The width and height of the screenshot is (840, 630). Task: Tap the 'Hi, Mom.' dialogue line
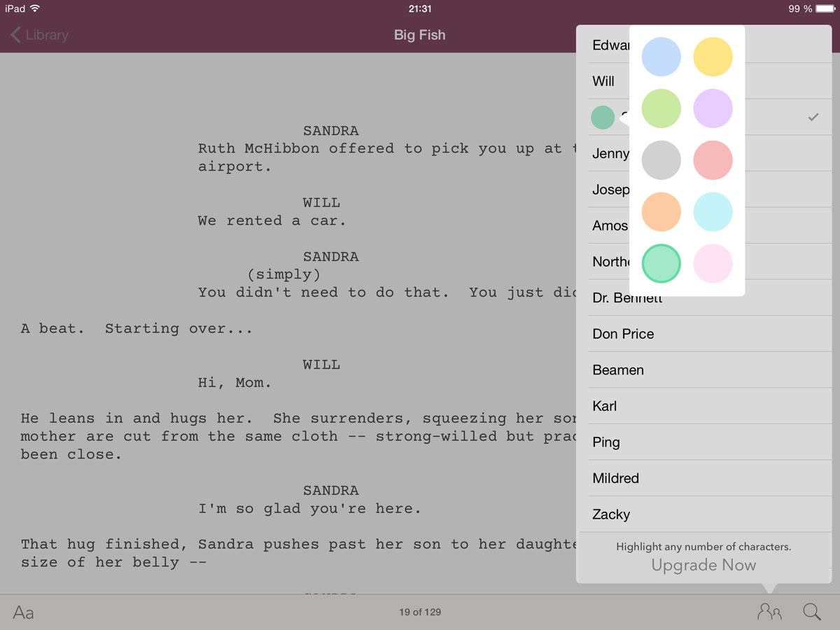[234, 383]
